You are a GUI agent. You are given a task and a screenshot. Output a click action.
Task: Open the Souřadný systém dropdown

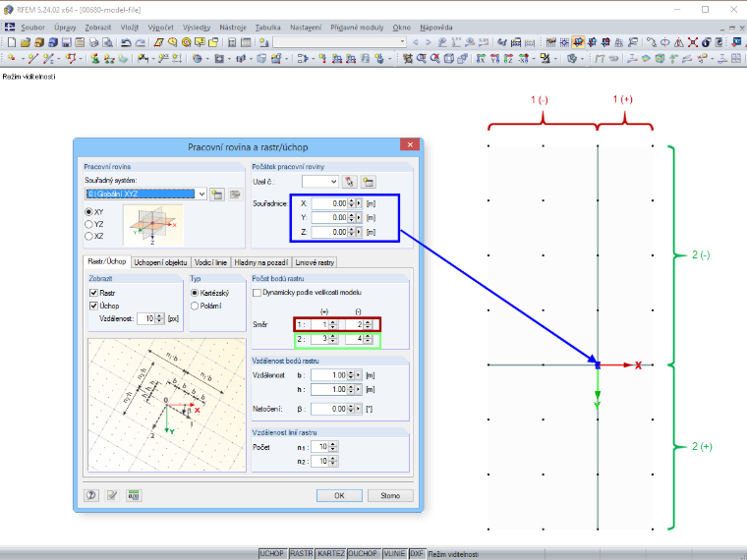coord(202,194)
